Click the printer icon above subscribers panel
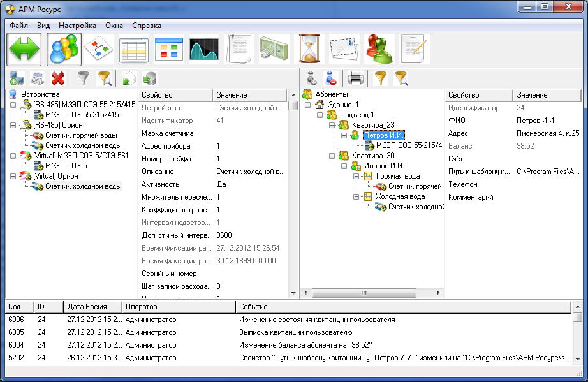 [356, 79]
